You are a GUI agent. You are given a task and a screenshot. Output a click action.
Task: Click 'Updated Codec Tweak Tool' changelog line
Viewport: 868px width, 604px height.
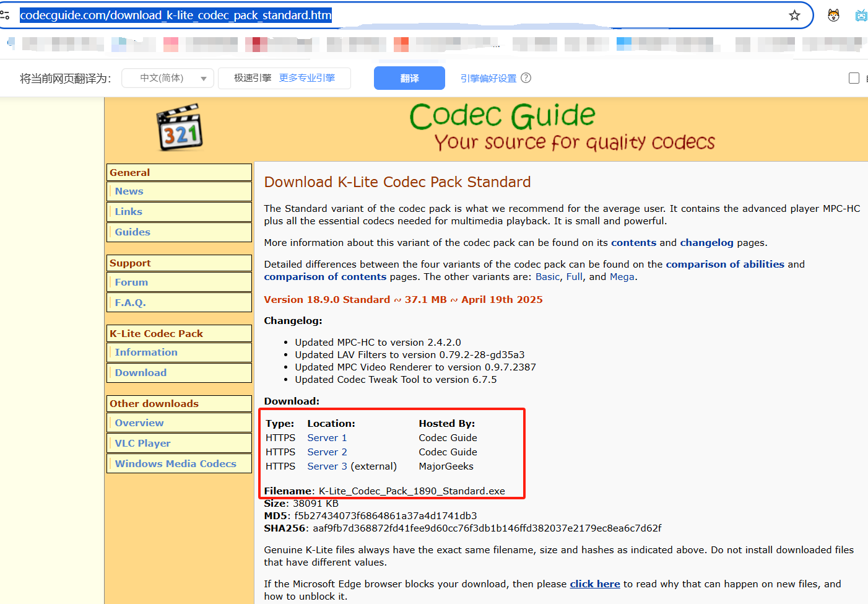point(396,380)
